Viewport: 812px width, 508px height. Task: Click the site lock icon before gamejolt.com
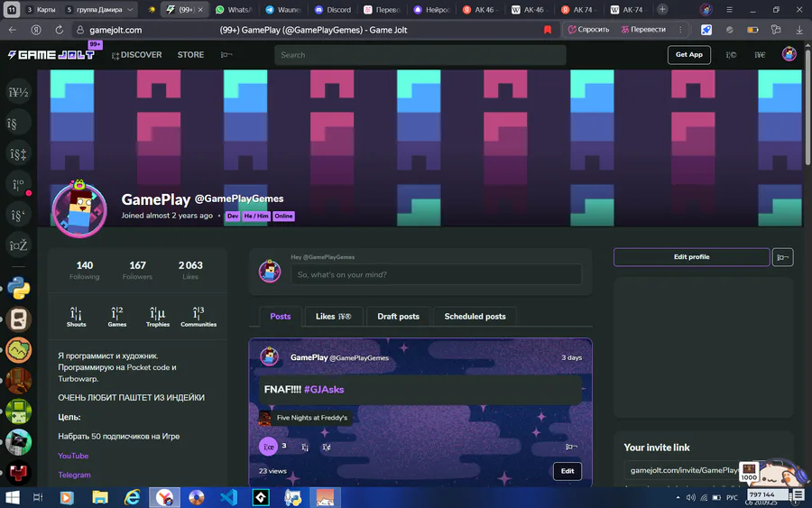point(80,30)
